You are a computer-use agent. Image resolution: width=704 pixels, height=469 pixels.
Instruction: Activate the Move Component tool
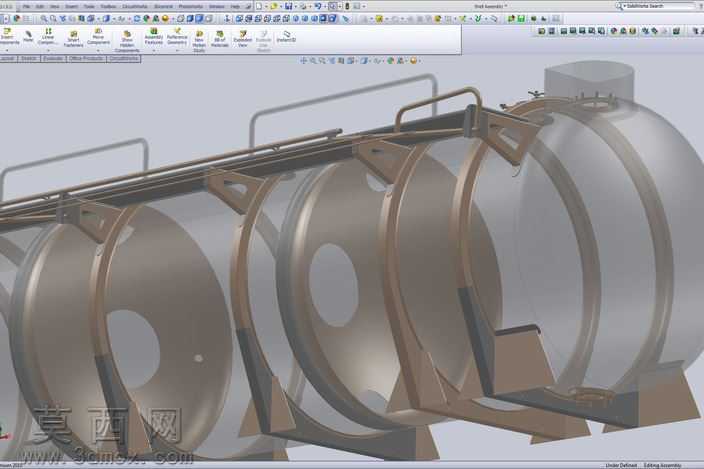[x=98, y=36]
